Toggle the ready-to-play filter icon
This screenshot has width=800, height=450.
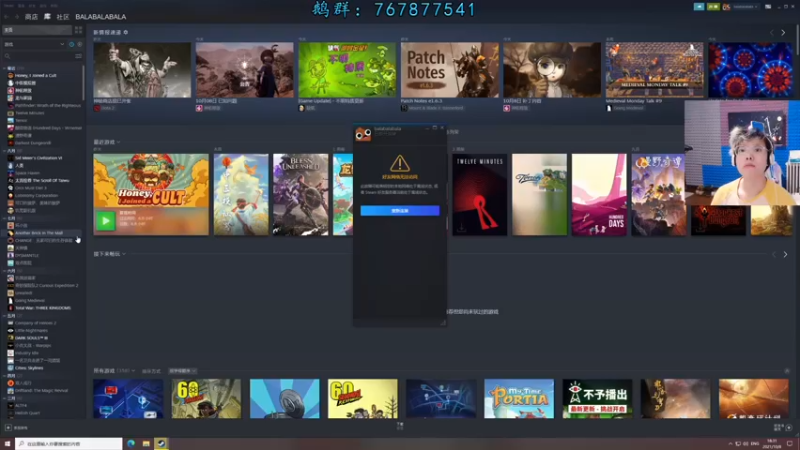(80, 44)
